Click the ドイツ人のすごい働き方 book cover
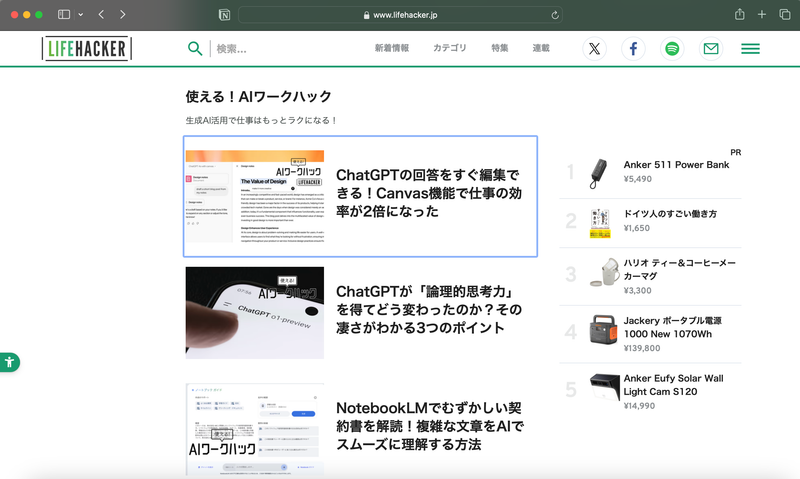The width and height of the screenshot is (800, 479). pos(600,223)
